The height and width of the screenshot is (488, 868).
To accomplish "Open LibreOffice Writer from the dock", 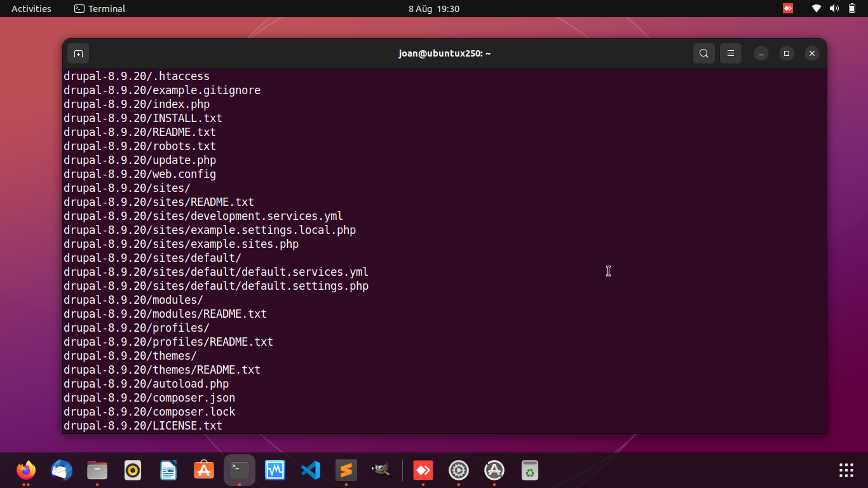I will point(168,470).
